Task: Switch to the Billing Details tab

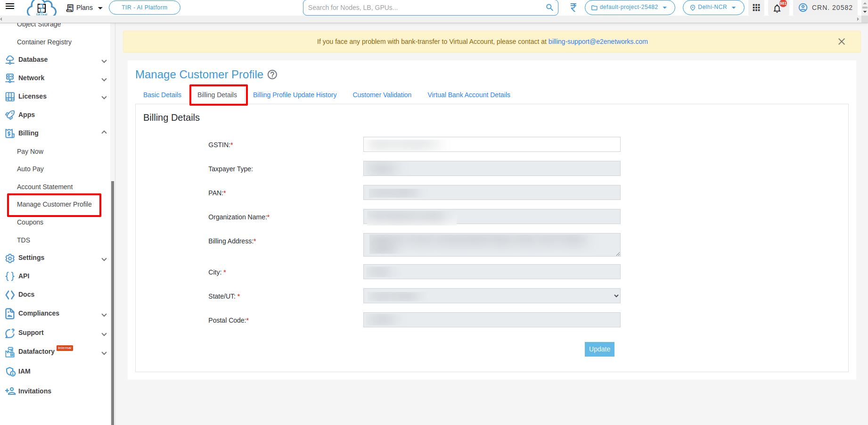Action: tap(217, 95)
